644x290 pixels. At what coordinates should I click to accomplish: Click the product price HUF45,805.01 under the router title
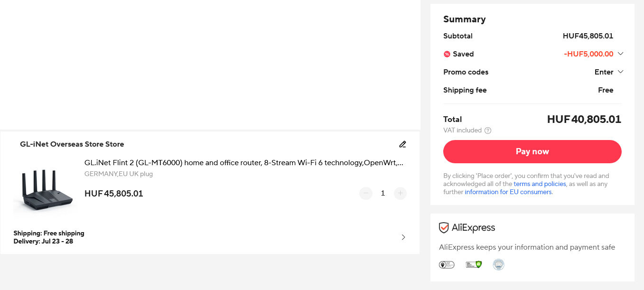[x=114, y=194]
